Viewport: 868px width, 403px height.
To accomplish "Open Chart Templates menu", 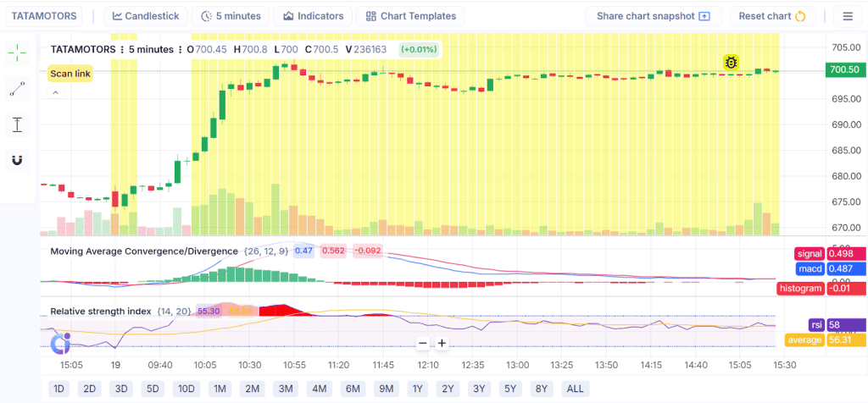I will [410, 16].
